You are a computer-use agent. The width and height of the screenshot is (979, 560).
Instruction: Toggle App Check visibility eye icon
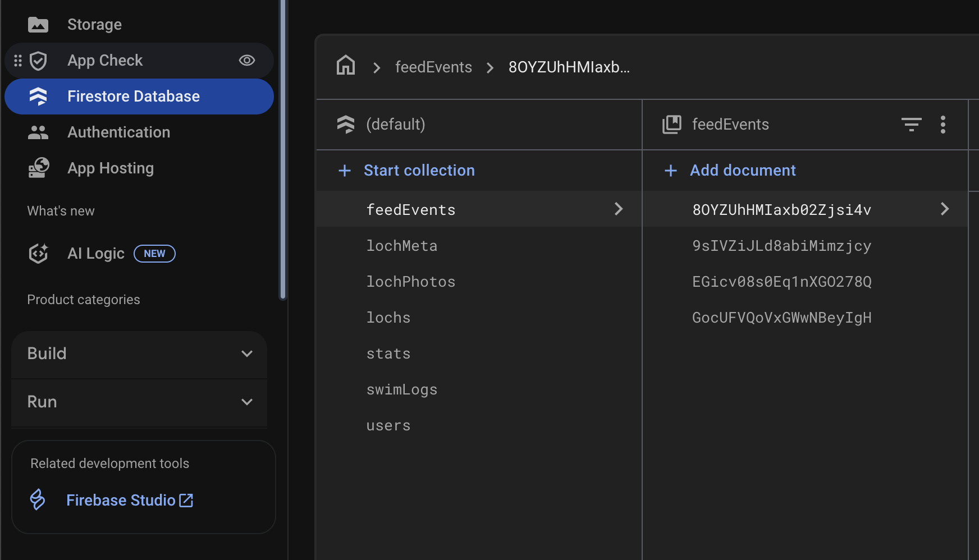pyautogui.click(x=247, y=61)
